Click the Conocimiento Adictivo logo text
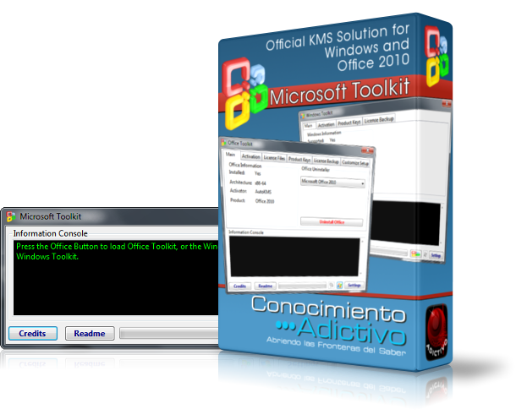The width and height of the screenshot is (527, 420). point(329,320)
